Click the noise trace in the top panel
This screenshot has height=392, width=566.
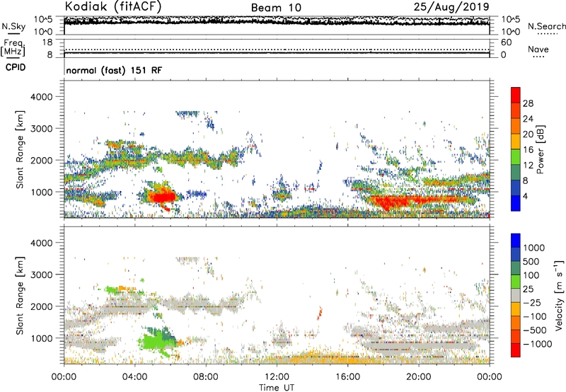(277, 22)
